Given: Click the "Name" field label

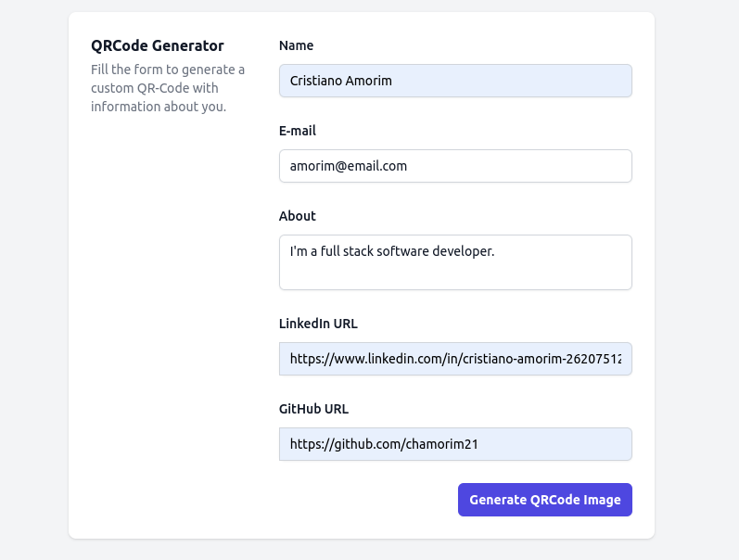Looking at the screenshot, I should tap(296, 45).
